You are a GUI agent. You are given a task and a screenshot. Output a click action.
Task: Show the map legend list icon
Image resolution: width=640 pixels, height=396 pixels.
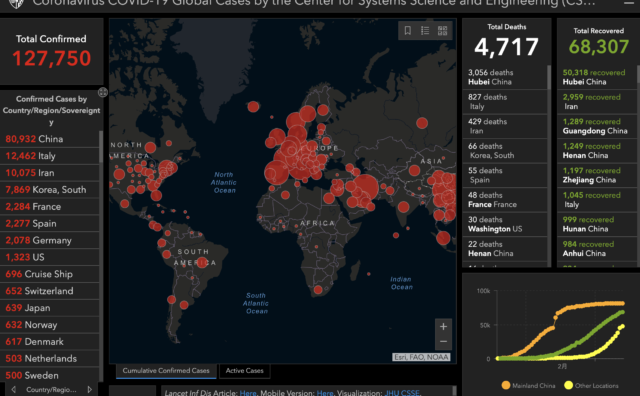[x=425, y=31]
